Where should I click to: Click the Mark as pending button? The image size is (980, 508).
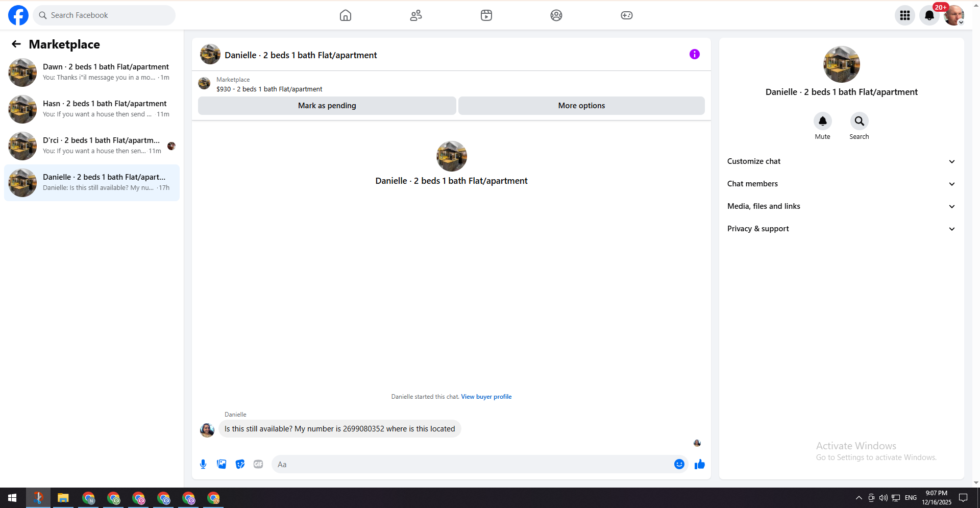pyautogui.click(x=327, y=106)
